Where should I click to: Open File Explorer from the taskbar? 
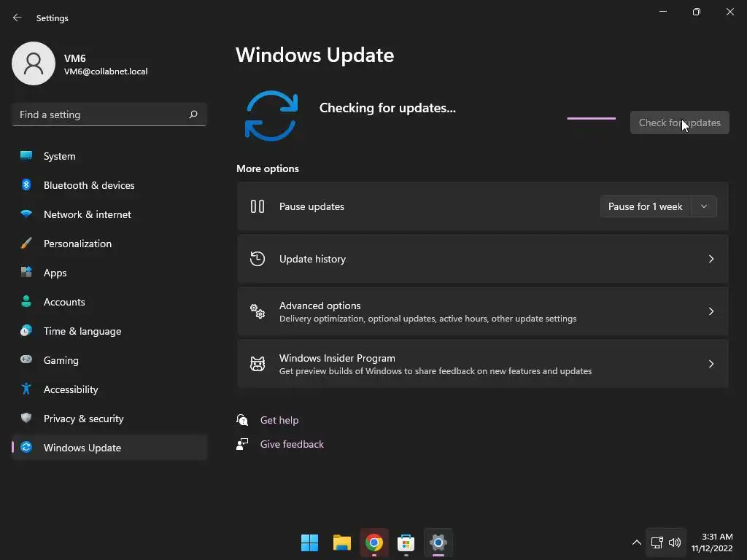point(341,542)
